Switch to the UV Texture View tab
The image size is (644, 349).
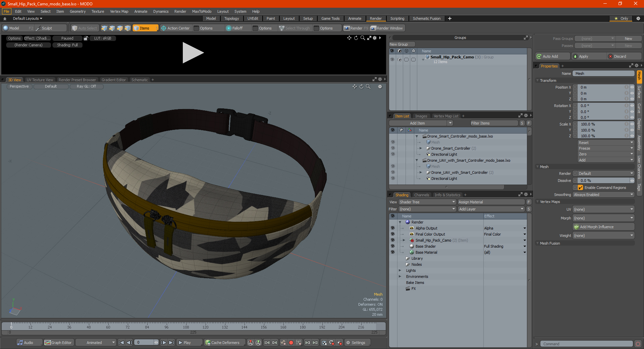40,80
